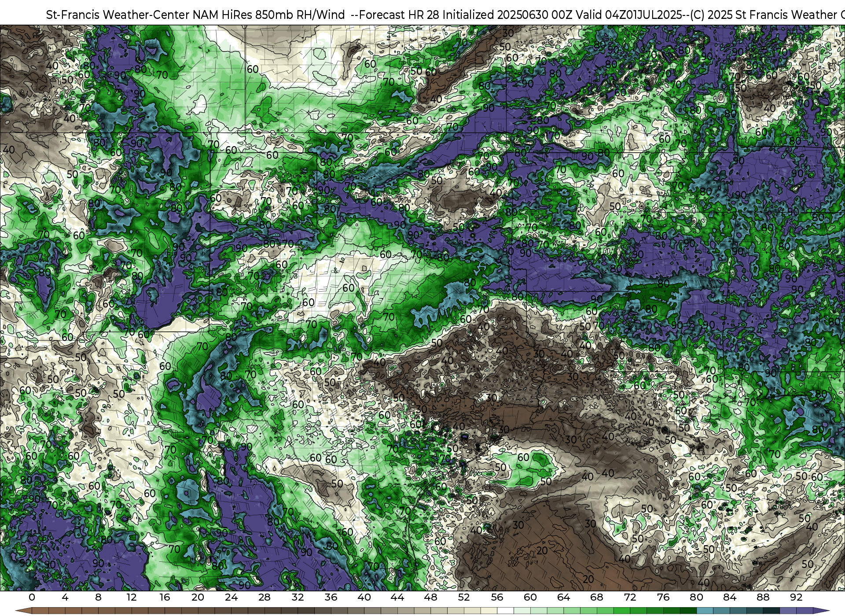Viewport: 845px width, 616px height.
Task: Click the colorbar tick label '64'
Action: coord(563,598)
